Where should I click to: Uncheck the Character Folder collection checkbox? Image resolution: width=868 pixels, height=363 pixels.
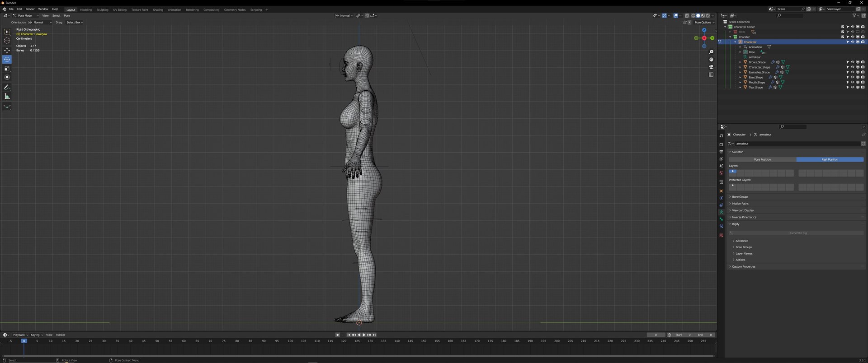click(842, 27)
